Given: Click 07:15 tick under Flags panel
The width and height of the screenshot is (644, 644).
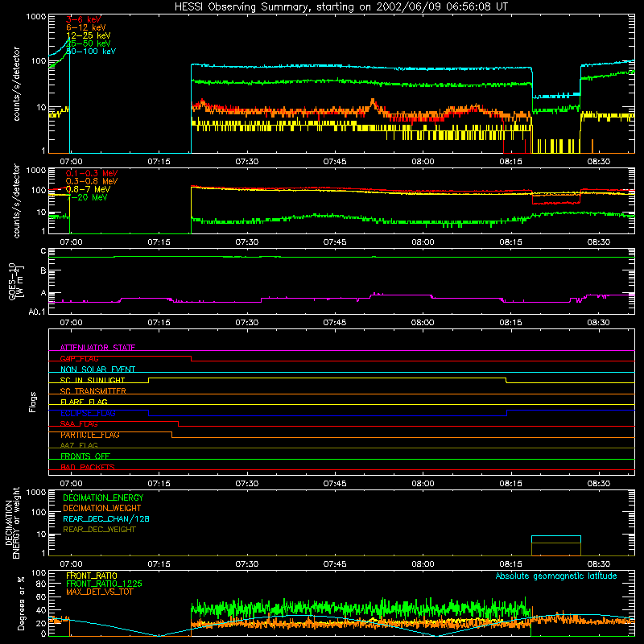Looking at the screenshot, I should [x=159, y=484].
